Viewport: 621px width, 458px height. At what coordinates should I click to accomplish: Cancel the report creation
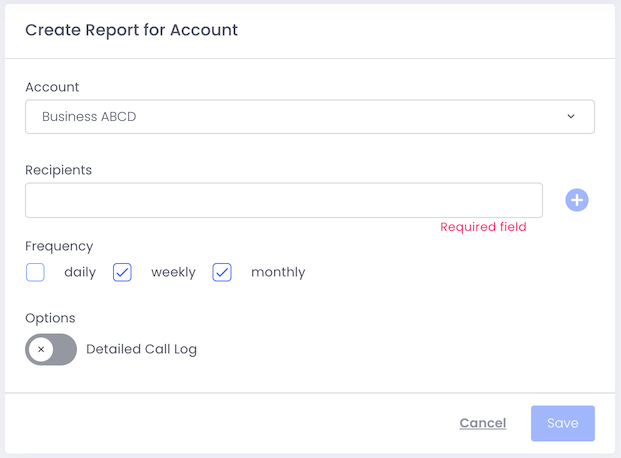pos(483,423)
